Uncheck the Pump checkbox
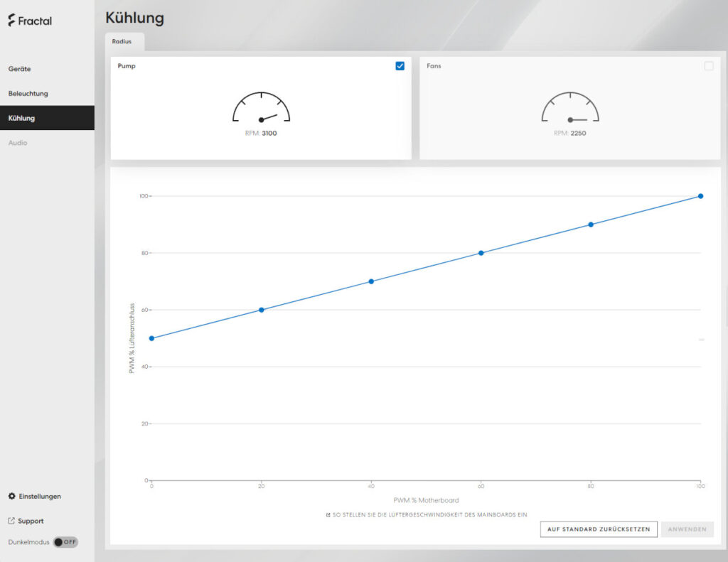Image resolution: width=728 pixels, height=562 pixels. [x=400, y=66]
